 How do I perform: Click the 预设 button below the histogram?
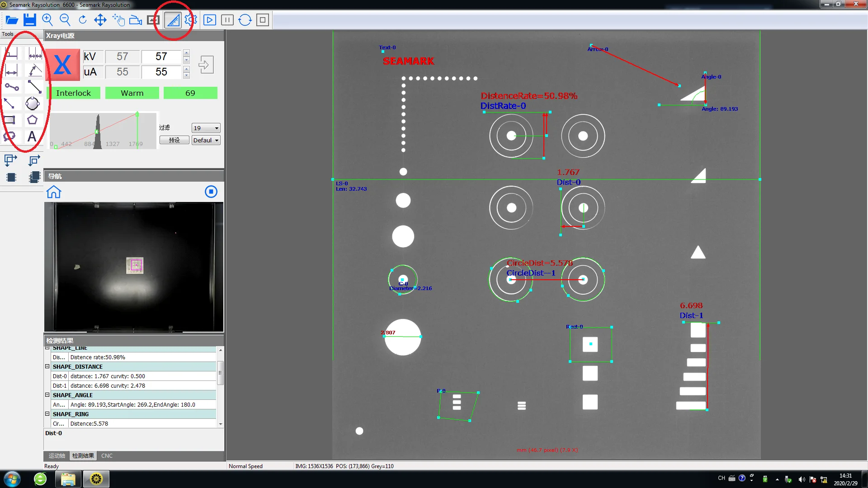(174, 140)
